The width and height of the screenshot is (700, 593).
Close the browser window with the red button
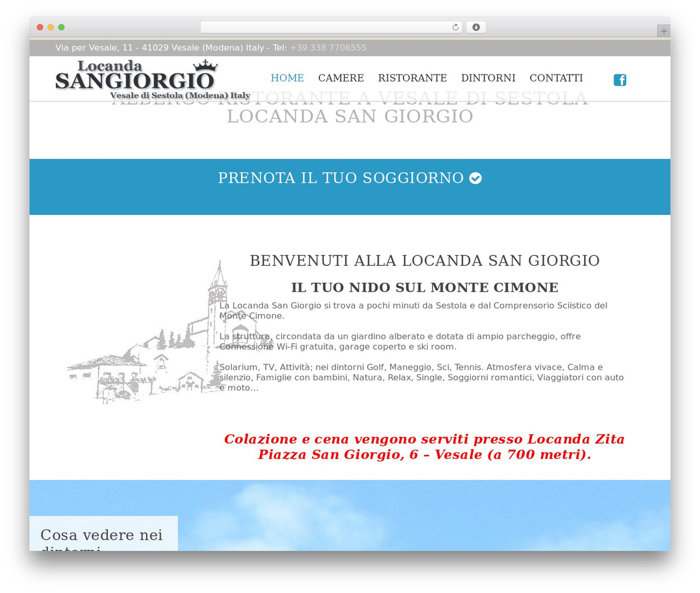(x=40, y=27)
